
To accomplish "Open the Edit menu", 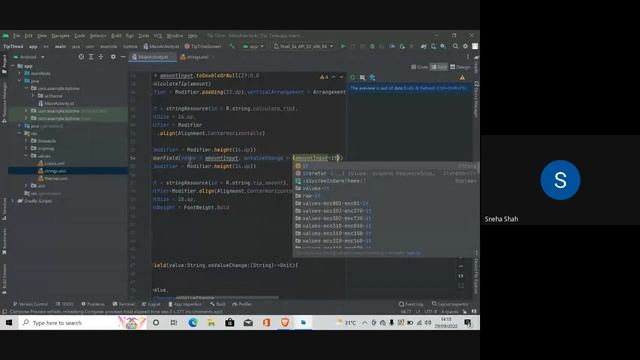I will tap(28, 36).
